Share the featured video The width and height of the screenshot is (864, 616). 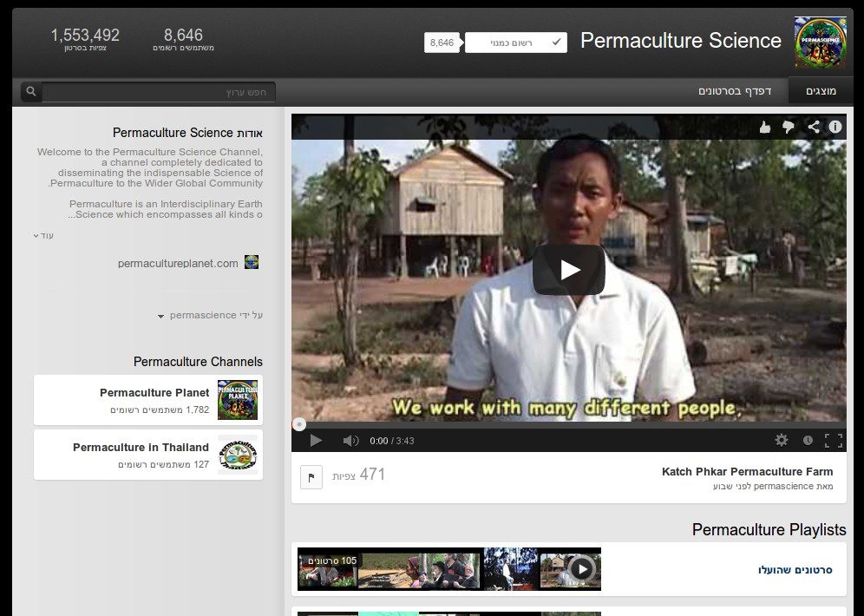point(814,128)
